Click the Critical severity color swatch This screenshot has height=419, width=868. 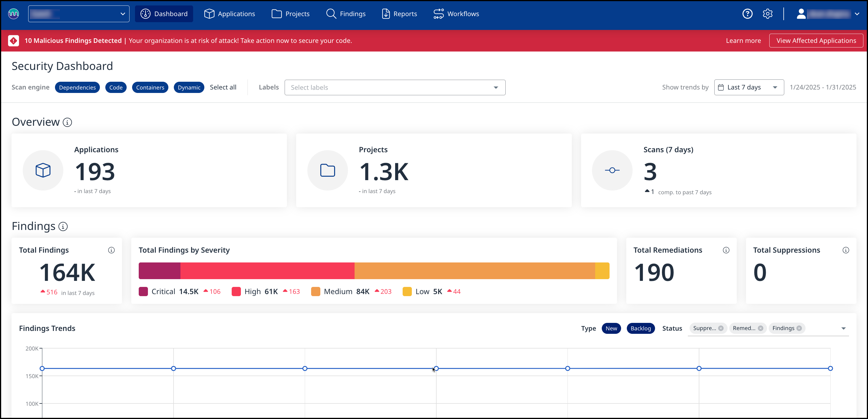143,291
